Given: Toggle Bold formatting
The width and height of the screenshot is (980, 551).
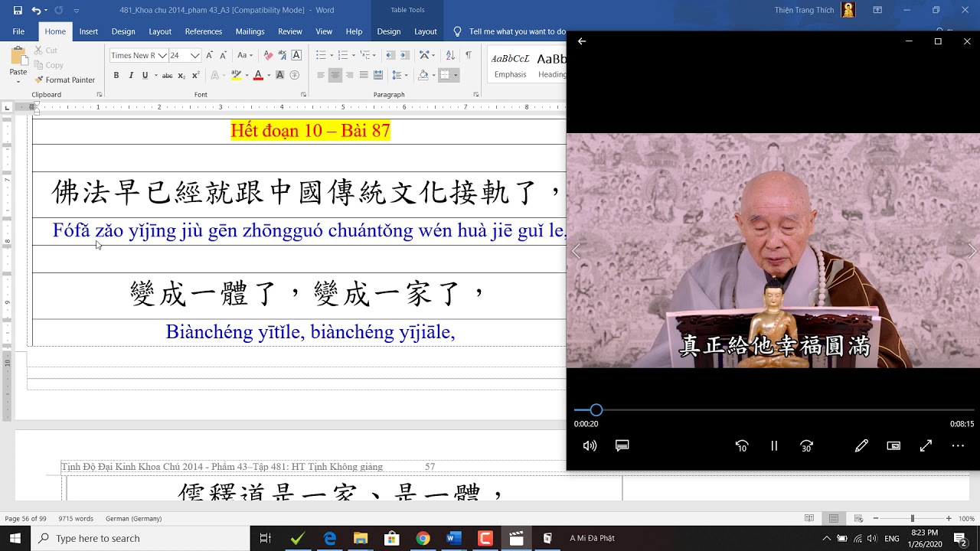Looking at the screenshot, I should click(x=116, y=75).
